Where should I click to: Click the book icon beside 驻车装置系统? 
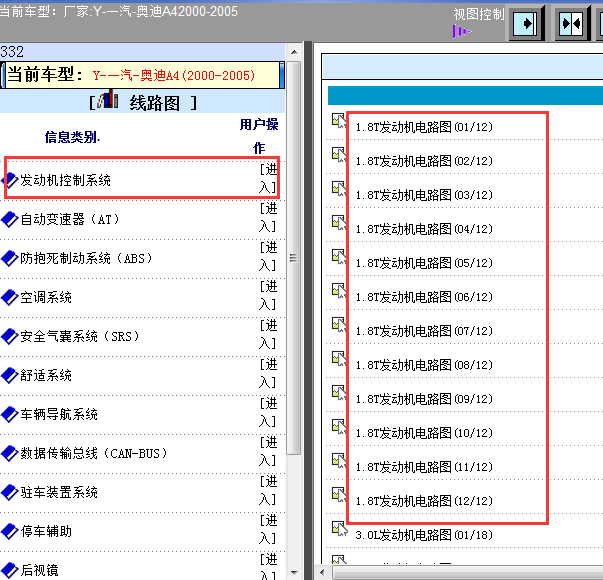pos(10,492)
